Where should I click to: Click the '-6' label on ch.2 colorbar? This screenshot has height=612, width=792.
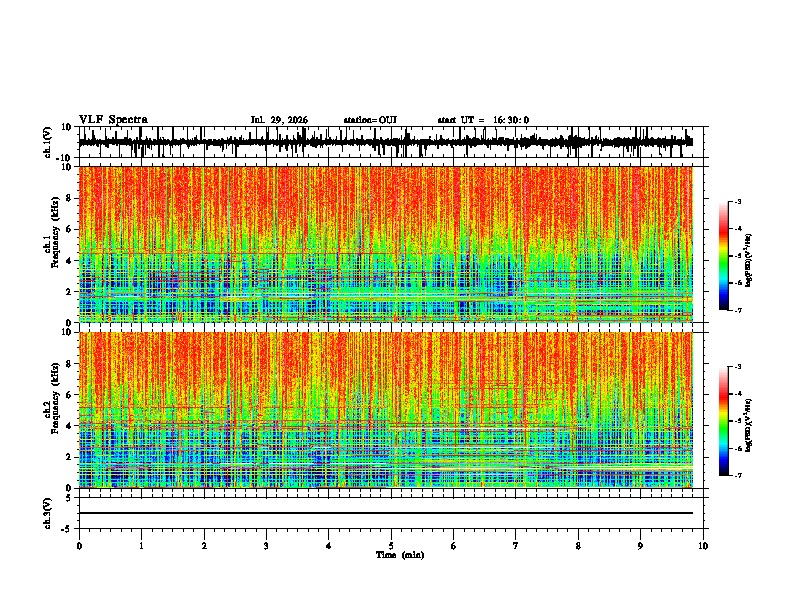click(738, 448)
